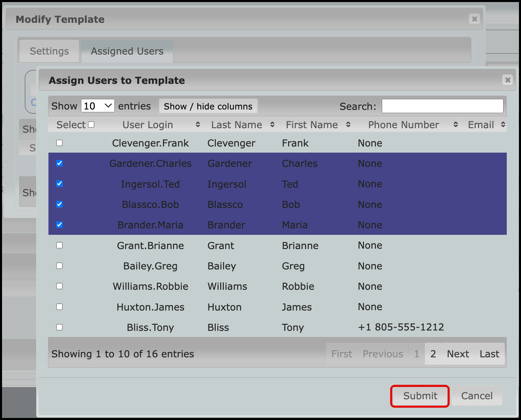Jump to the Last page of users
The width and height of the screenshot is (521, 420).
[x=489, y=354]
